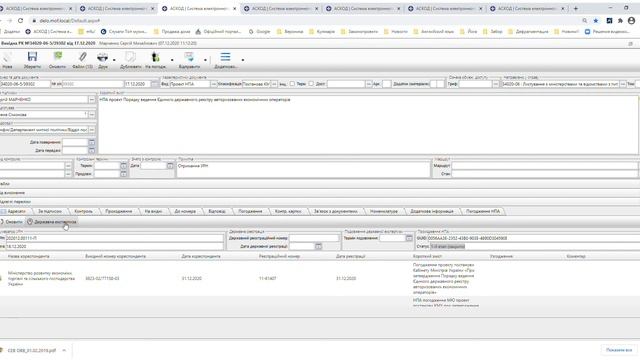This screenshot has height=360, width=640.
Task: Click the New (Нова) toolbar icon
Action: click(x=7, y=57)
